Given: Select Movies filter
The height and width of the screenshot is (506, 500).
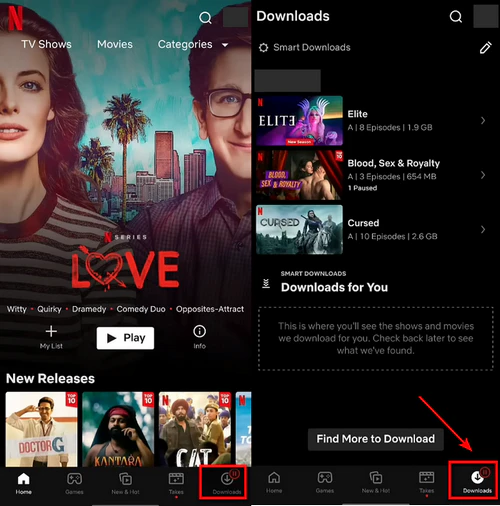Looking at the screenshot, I should [115, 44].
